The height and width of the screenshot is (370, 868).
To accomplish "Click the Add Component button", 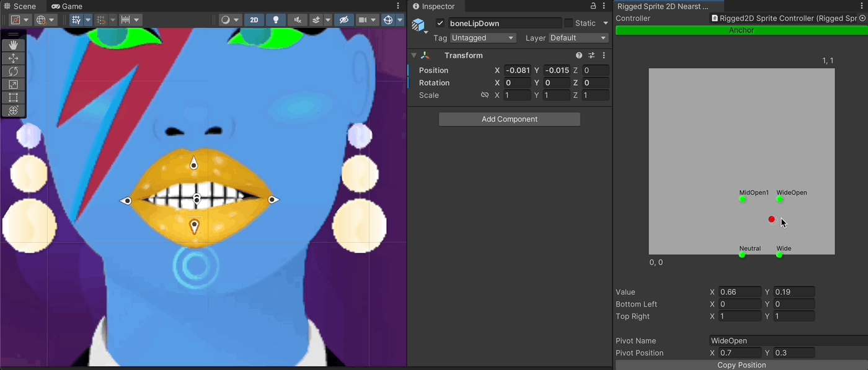I will (x=510, y=119).
